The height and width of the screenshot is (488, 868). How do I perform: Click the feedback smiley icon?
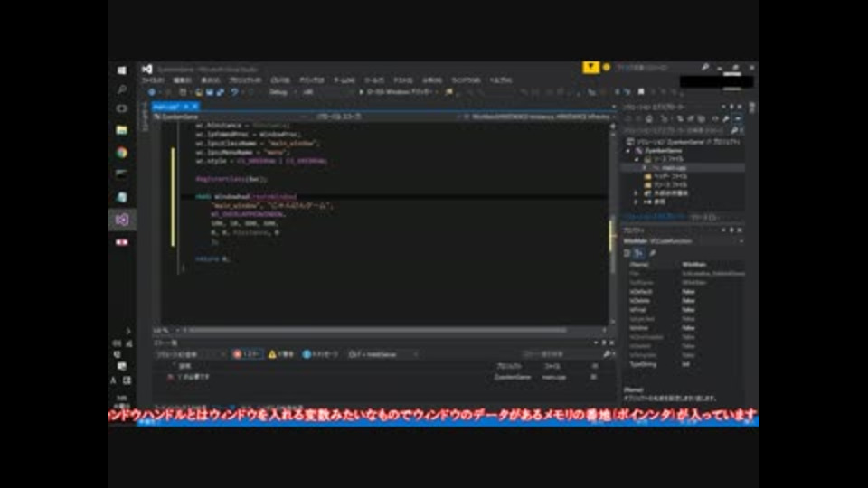pyautogui.click(x=606, y=68)
